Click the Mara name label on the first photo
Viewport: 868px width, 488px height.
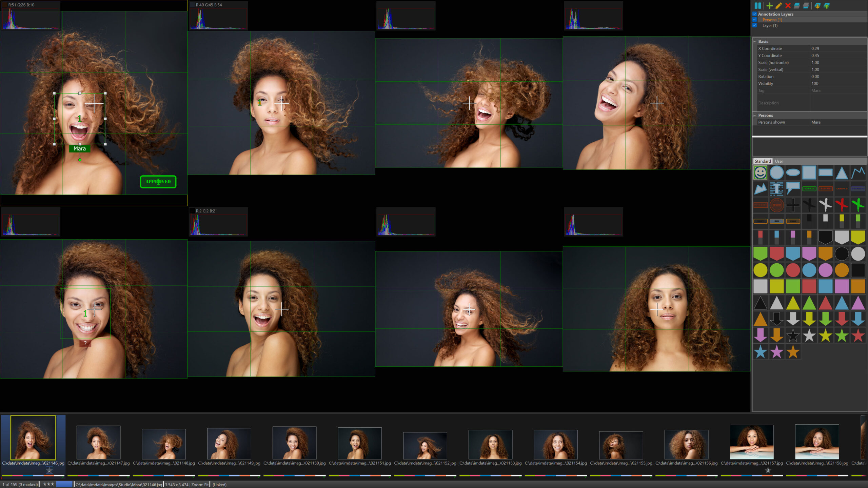[80, 148]
